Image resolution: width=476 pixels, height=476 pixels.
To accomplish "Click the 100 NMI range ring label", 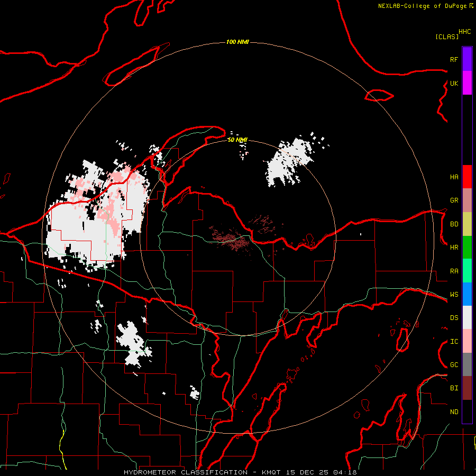I will pyautogui.click(x=237, y=42).
